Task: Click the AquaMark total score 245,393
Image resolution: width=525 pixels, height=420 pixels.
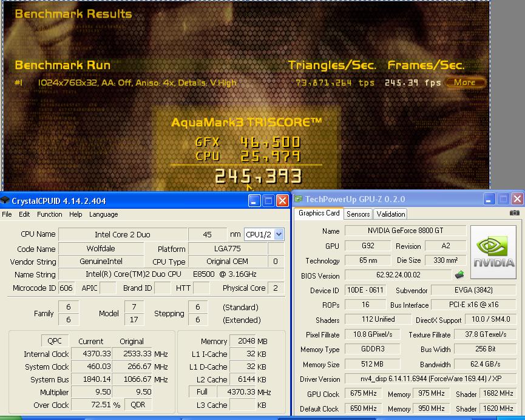Action: [x=258, y=176]
